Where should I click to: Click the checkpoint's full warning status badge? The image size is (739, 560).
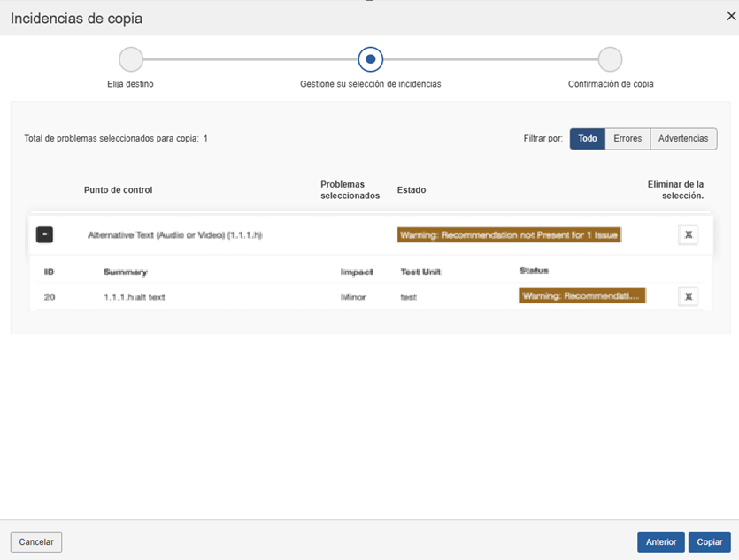tap(509, 234)
